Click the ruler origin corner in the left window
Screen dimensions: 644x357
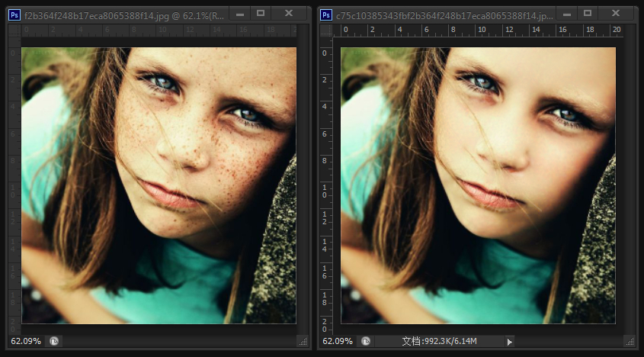14,30
